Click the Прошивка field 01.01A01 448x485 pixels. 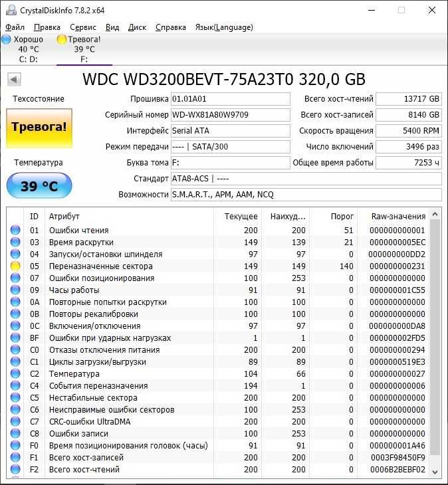point(231,99)
